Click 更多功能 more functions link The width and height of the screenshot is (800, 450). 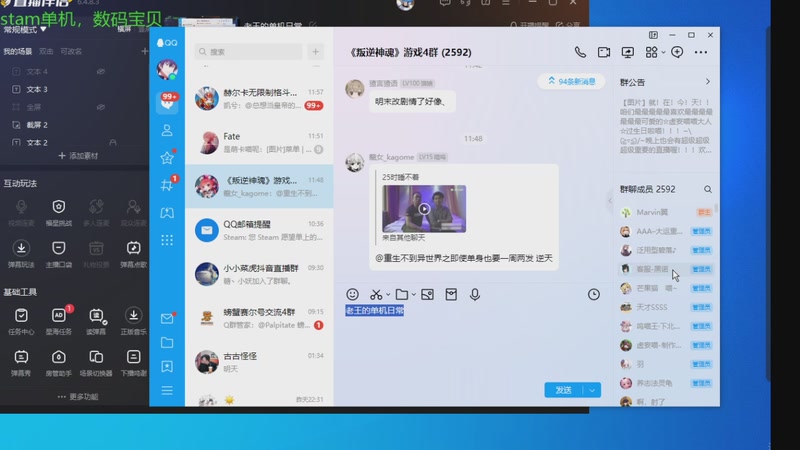coord(78,396)
